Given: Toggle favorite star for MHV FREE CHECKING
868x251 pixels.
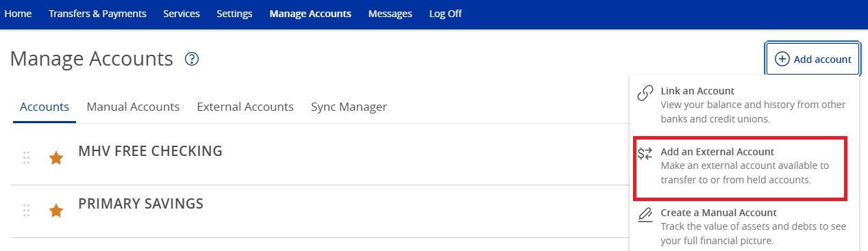Looking at the screenshot, I should (56, 159).
